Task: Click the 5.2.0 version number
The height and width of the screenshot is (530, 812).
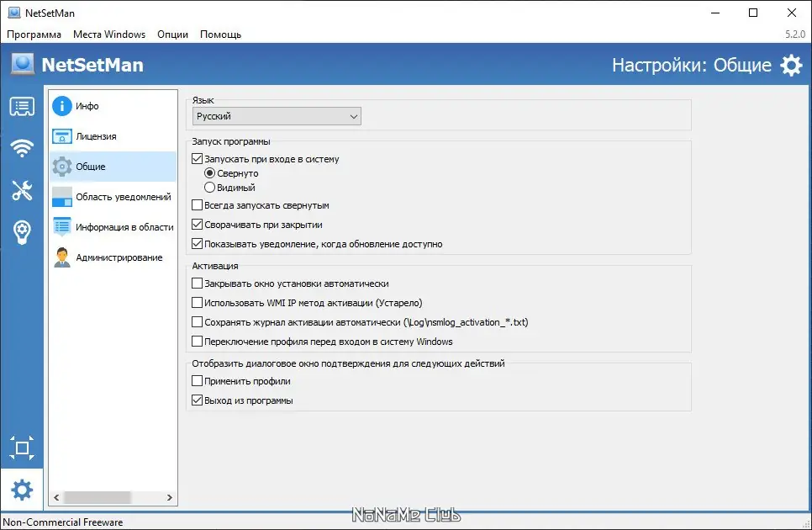Action: [x=795, y=34]
